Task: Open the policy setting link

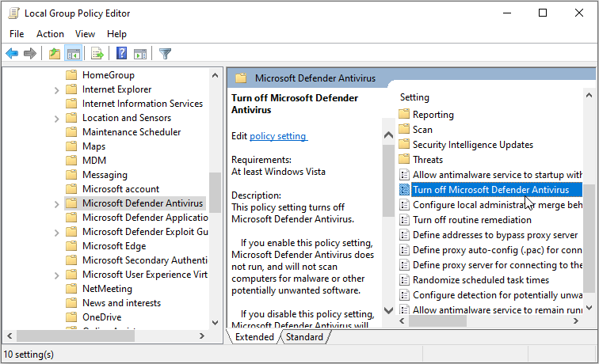Action: (278, 136)
